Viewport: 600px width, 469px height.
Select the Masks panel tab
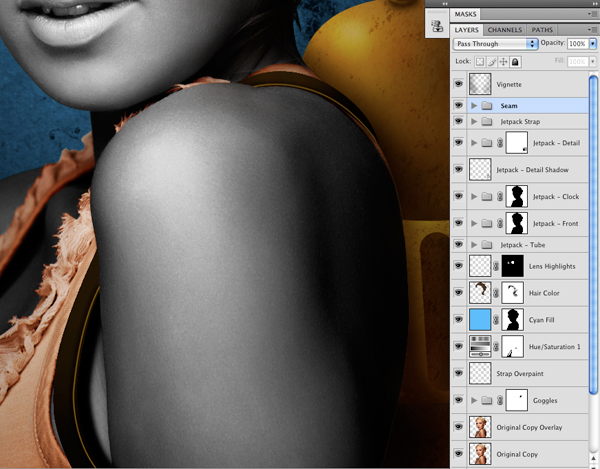[x=465, y=14]
